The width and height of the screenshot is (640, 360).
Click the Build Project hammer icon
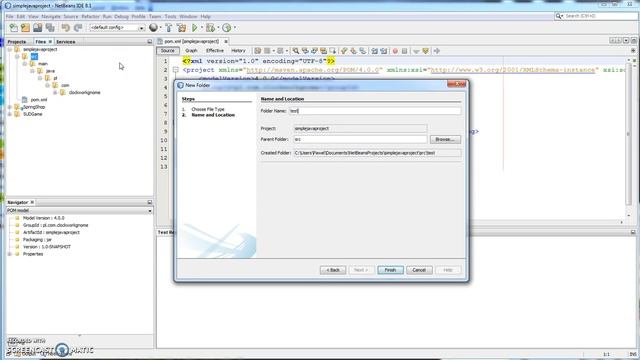coord(169,28)
